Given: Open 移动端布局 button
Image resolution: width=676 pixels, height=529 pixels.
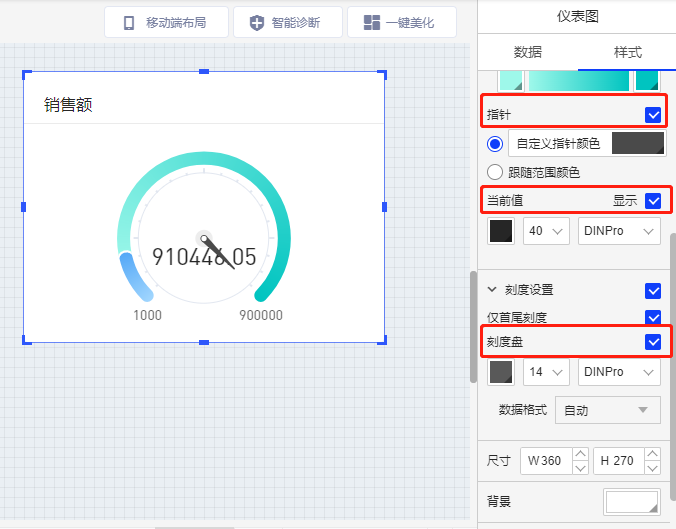Looking at the screenshot, I should pos(166,22).
